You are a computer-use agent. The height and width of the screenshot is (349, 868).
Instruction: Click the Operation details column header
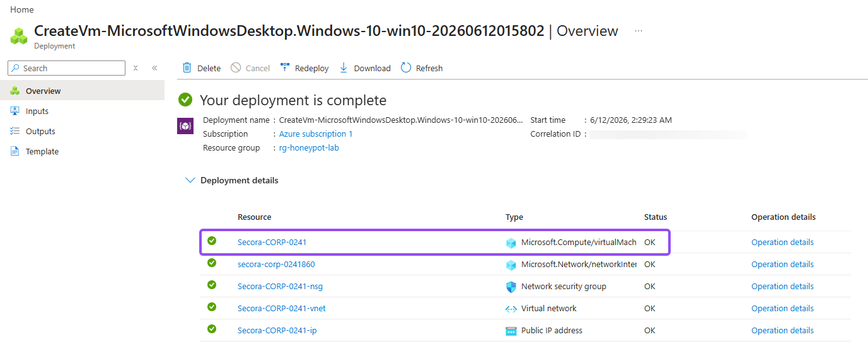click(x=784, y=217)
